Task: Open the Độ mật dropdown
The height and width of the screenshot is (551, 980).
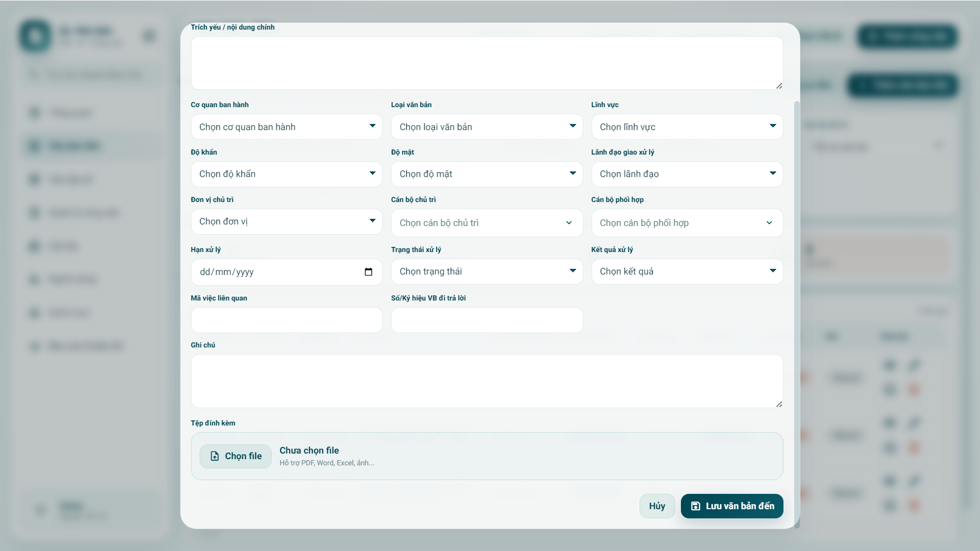Action: [x=486, y=174]
